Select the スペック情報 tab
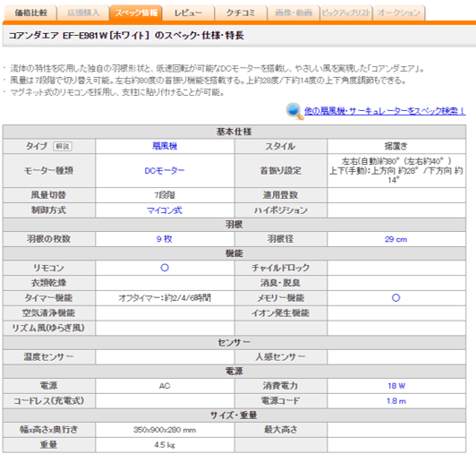The height and width of the screenshot is (454, 476). pos(136,13)
